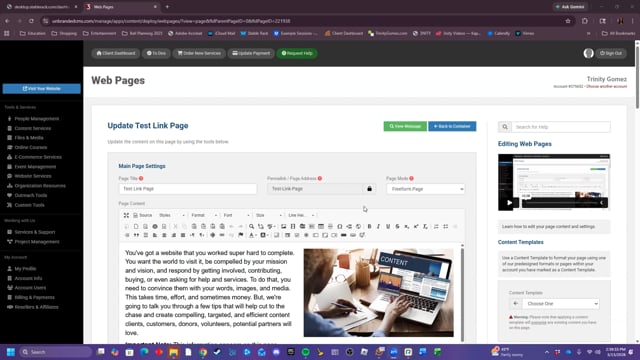Screen dimensions: 640x360
Task: Open Website Services sidebar menu
Action: click(x=33, y=176)
